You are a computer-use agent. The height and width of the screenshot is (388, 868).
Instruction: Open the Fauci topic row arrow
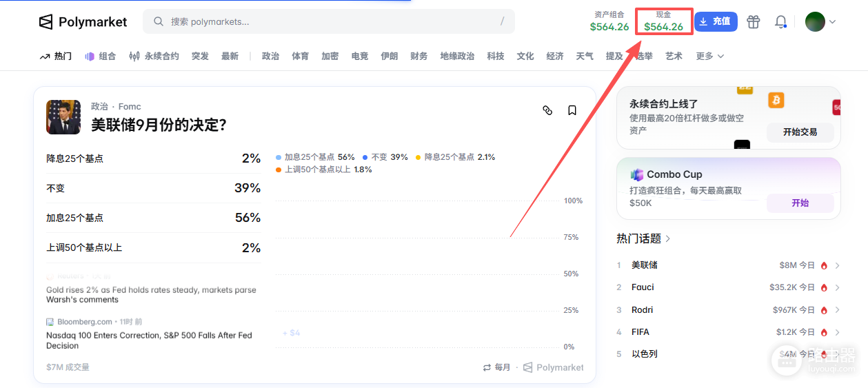[837, 287]
